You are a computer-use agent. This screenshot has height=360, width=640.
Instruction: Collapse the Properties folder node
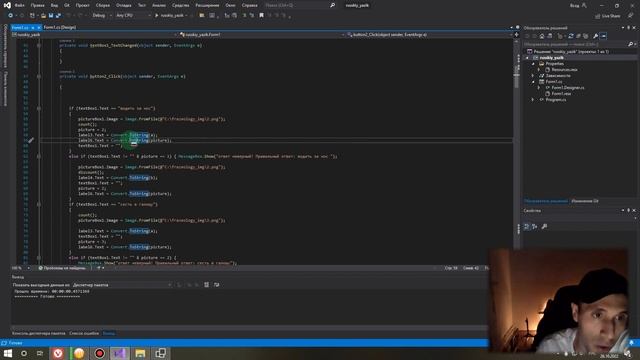coord(533,64)
